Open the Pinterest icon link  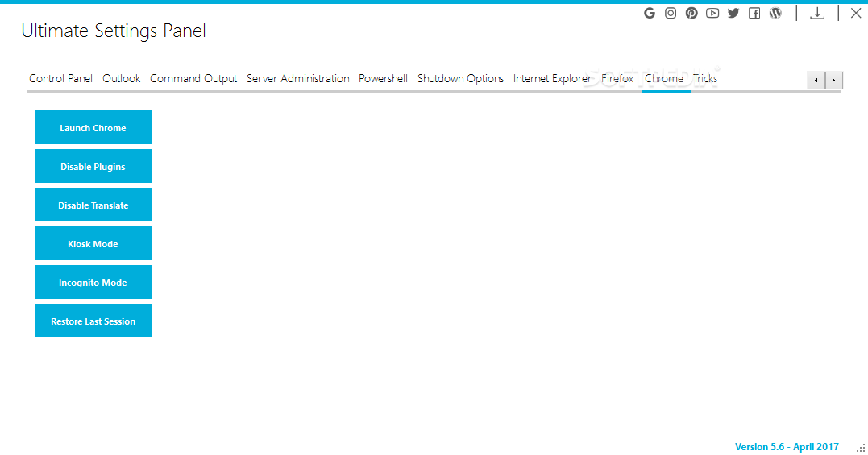tap(691, 13)
